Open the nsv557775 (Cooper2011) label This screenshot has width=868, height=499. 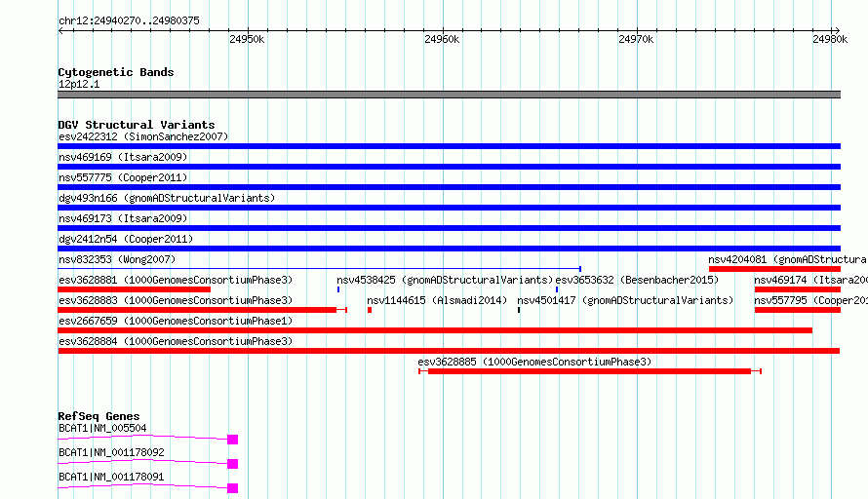pos(123,177)
